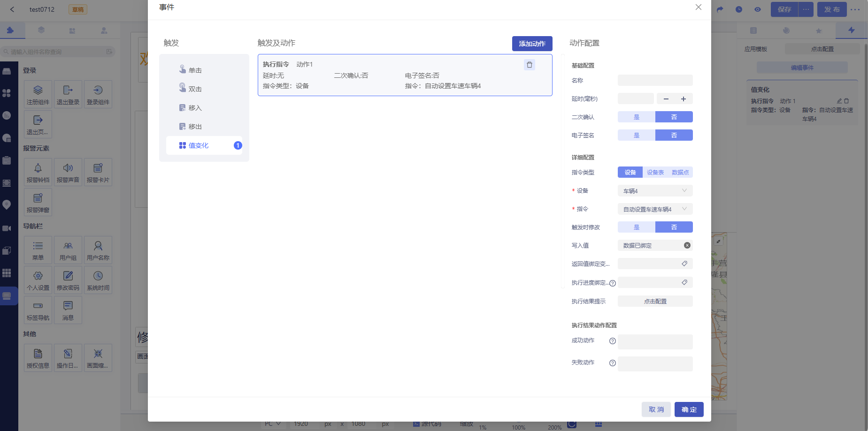This screenshot has width=868, height=431.
Task: Click the 报警铃铛 component
Action: 38,172
